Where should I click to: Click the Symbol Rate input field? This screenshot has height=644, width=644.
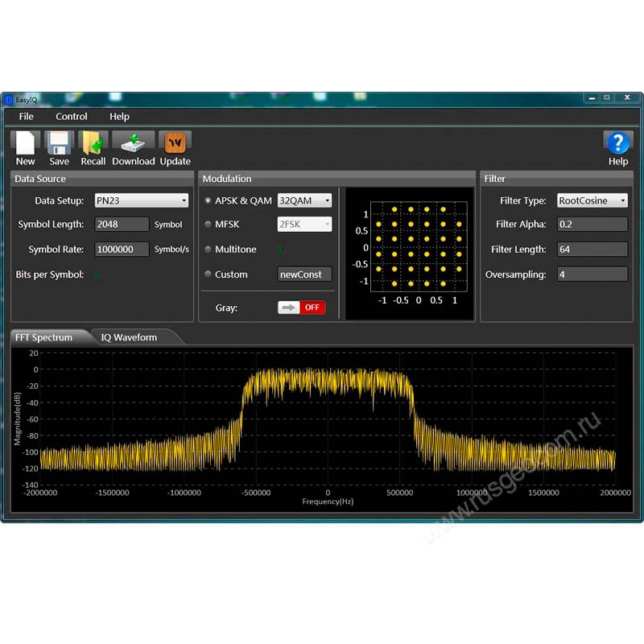122,250
